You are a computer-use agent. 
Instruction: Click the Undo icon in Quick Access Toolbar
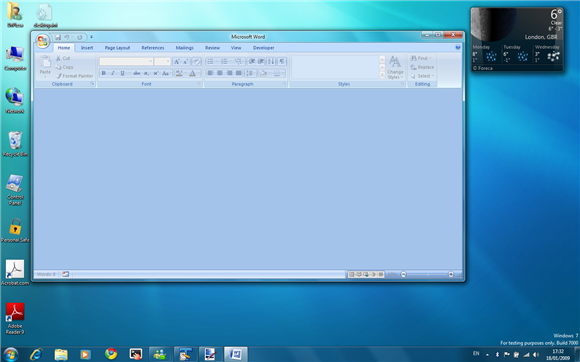pyautogui.click(x=67, y=37)
